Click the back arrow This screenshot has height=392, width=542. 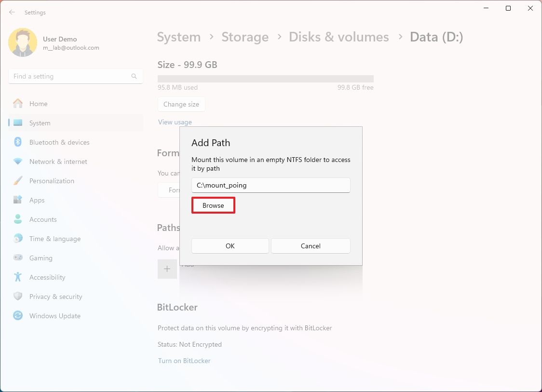pos(12,12)
